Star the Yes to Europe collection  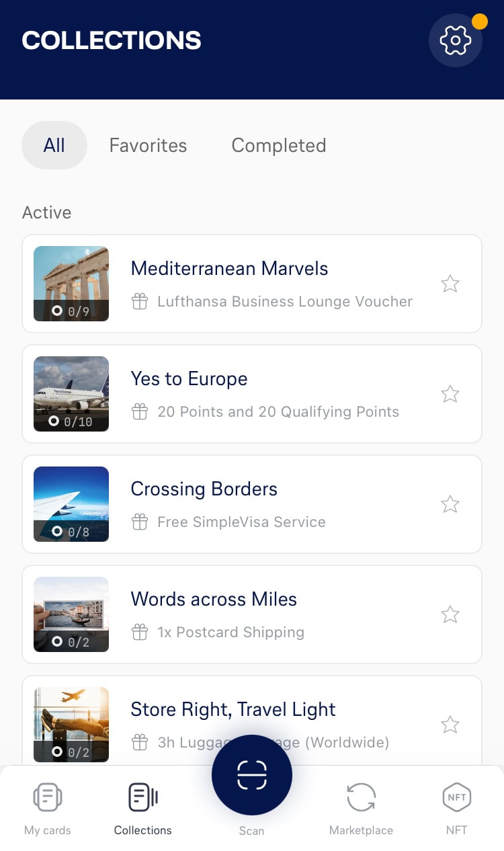click(450, 394)
